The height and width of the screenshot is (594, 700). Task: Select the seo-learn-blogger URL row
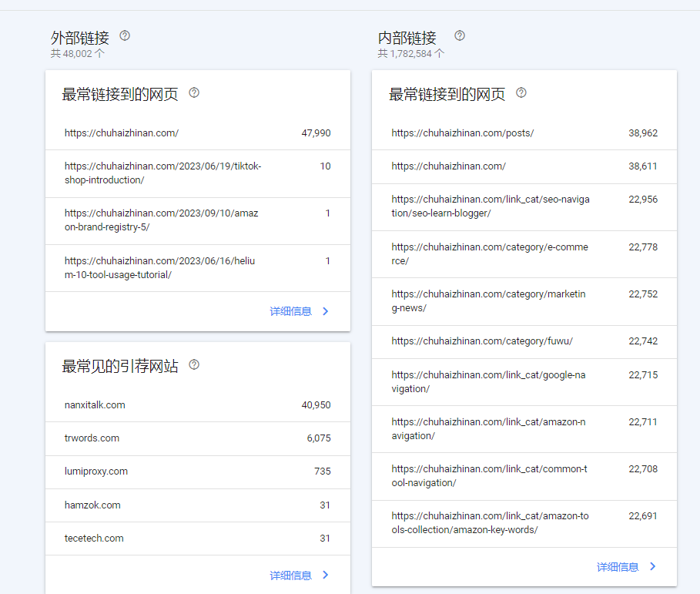[524, 207]
